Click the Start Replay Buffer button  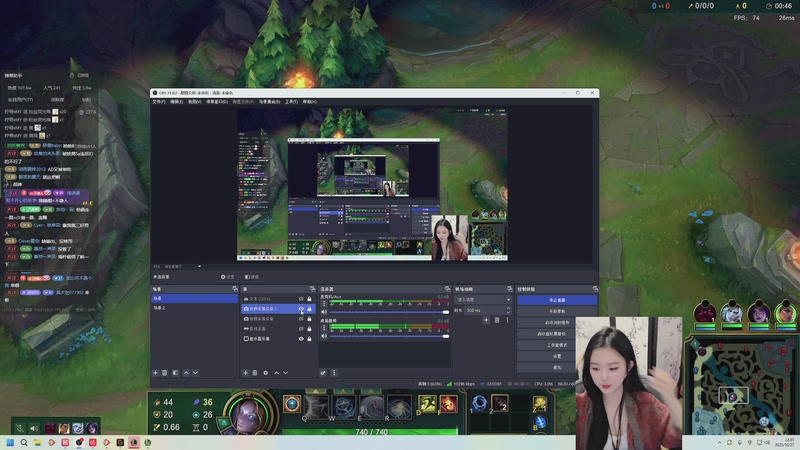557,322
